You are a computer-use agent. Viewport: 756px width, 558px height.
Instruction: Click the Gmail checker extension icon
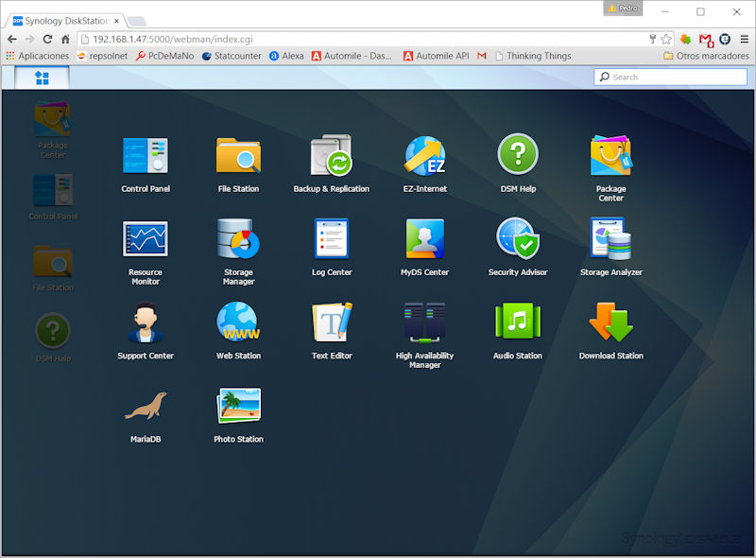[x=706, y=40]
